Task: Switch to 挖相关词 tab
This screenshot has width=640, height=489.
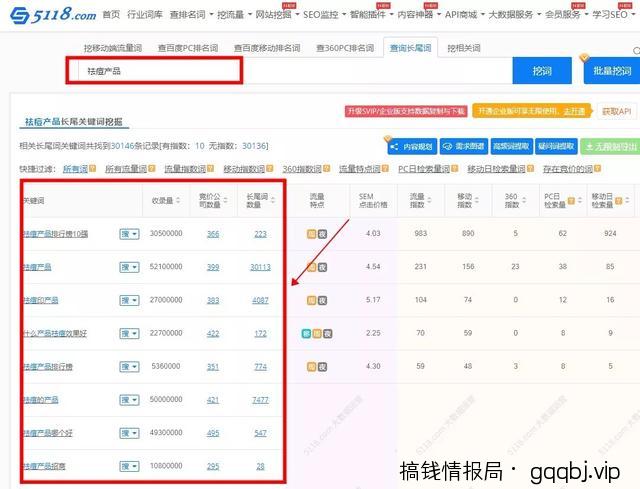Action: coord(464,48)
